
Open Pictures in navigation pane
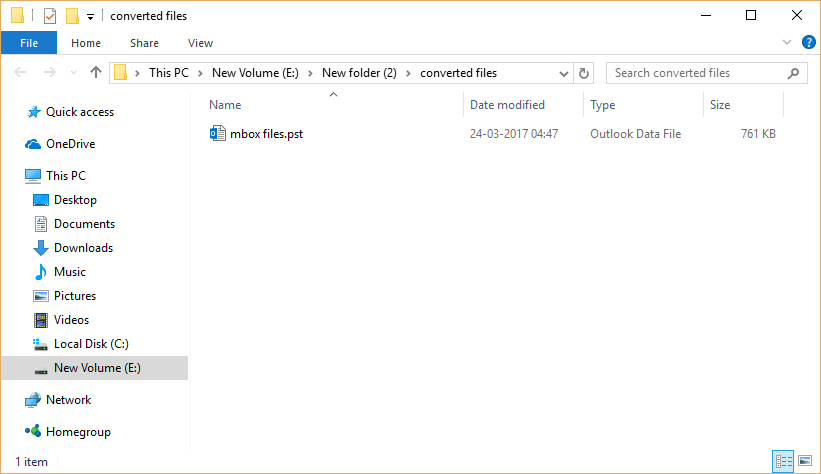[75, 296]
